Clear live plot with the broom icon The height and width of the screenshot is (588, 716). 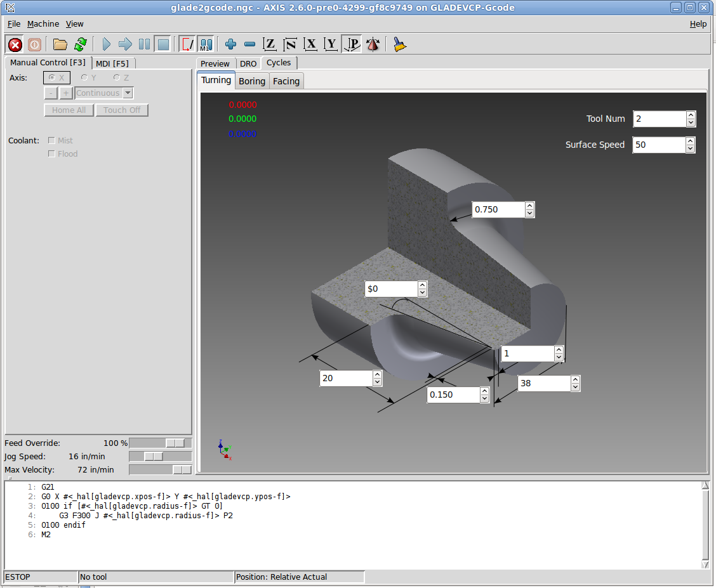point(399,44)
